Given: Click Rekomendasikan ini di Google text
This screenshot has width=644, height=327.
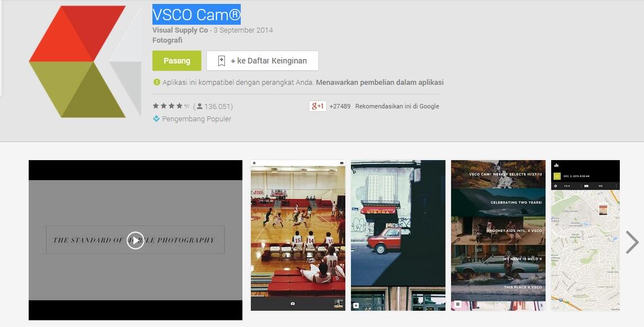Looking at the screenshot, I should pos(397,106).
